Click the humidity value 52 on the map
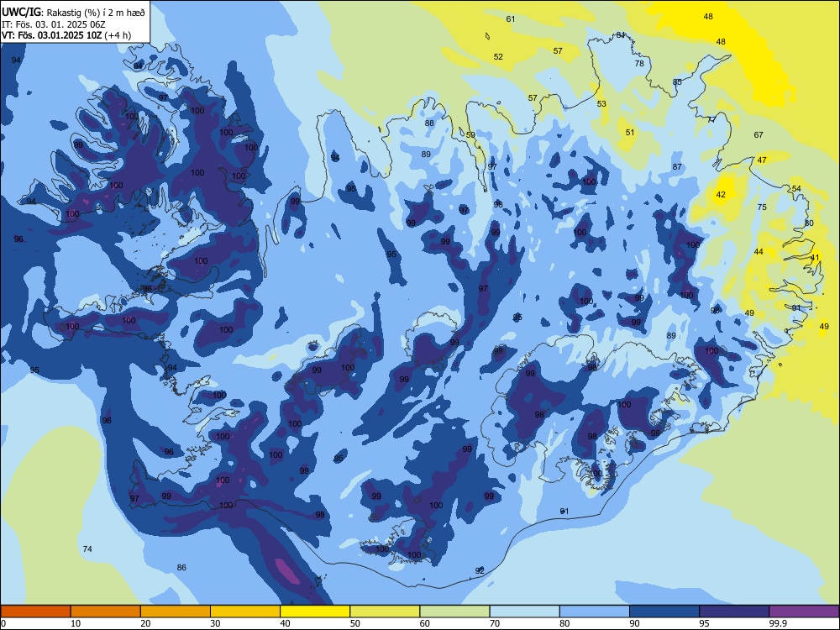840x630 pixels. [498, 56]
